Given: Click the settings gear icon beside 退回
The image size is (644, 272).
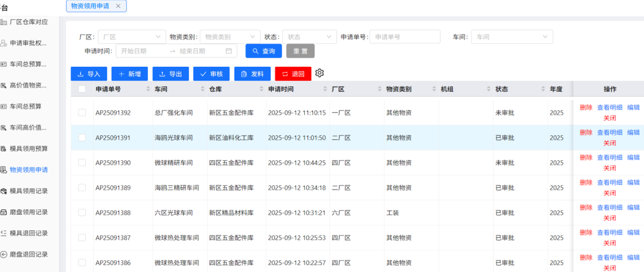Looking at the screenshot, I should [x=320, y=73].
